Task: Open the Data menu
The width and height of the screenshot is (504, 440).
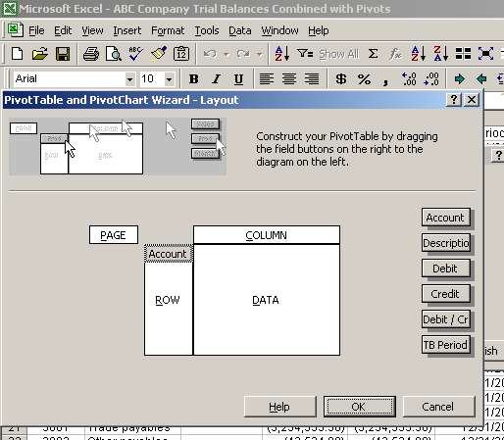Action: coord(240,30)
